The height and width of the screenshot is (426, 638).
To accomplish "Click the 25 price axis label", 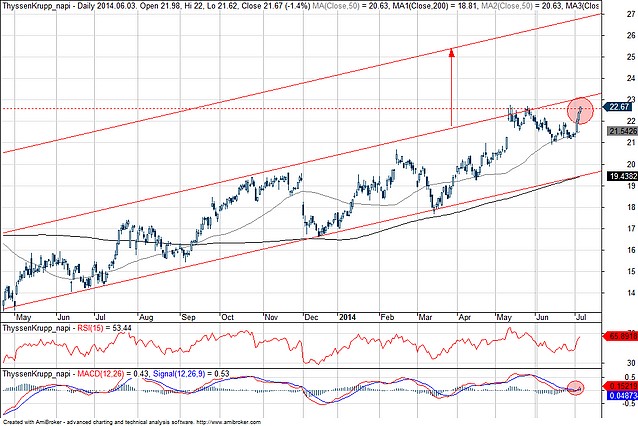I will (x=631, y=57).
